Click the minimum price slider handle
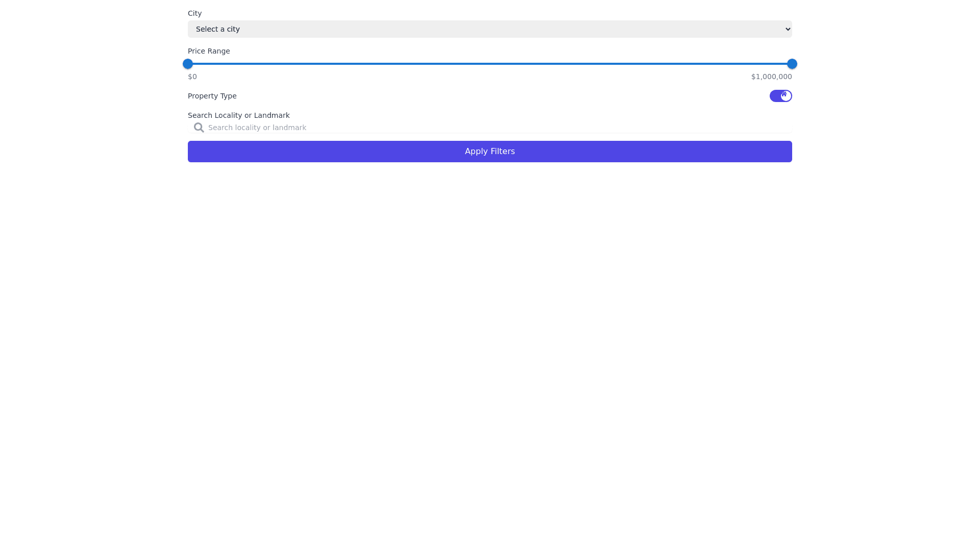 pos(188,64)
